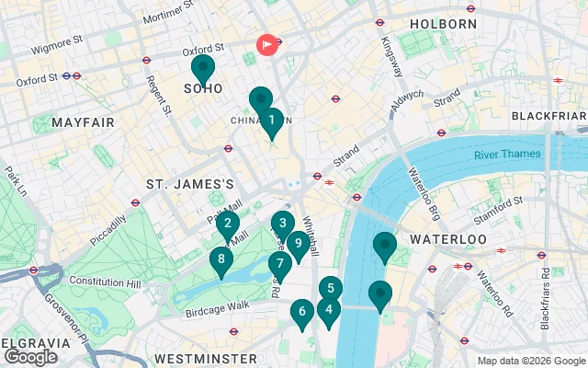Click the WESTMINSTER district label
Image resolution: width=588 pixels, height=368 pixels.
pos(206,359)
